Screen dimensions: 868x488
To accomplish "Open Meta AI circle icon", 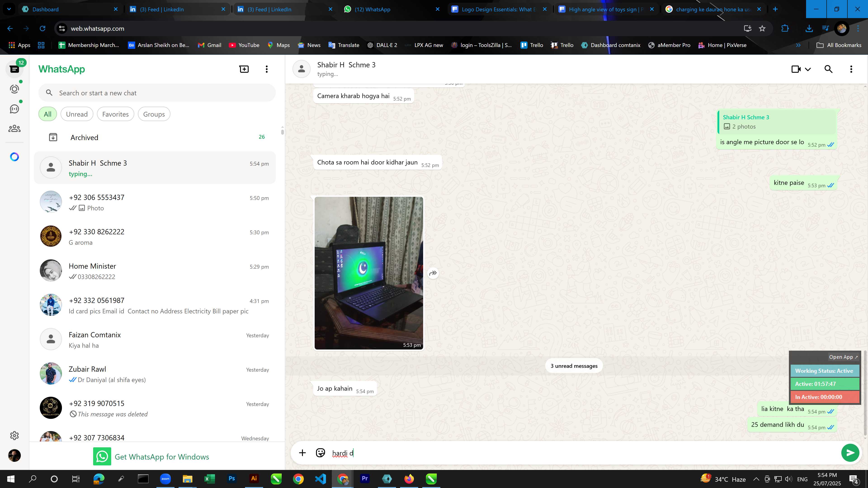I will 14,157.
